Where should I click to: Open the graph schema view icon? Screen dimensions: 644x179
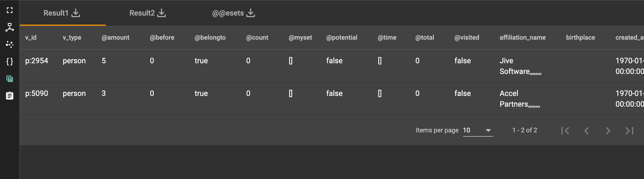tap(10, 27)
